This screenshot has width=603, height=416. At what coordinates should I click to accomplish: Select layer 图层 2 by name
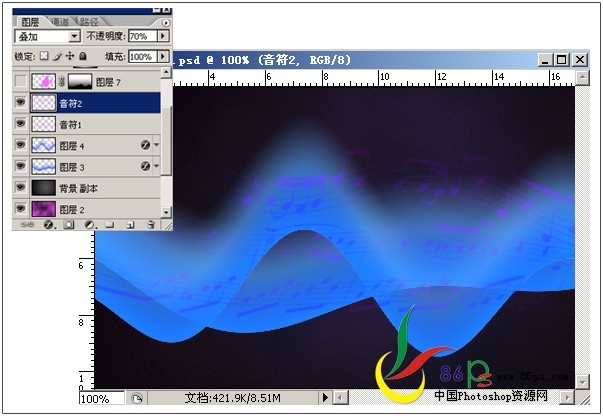[72, 210]
